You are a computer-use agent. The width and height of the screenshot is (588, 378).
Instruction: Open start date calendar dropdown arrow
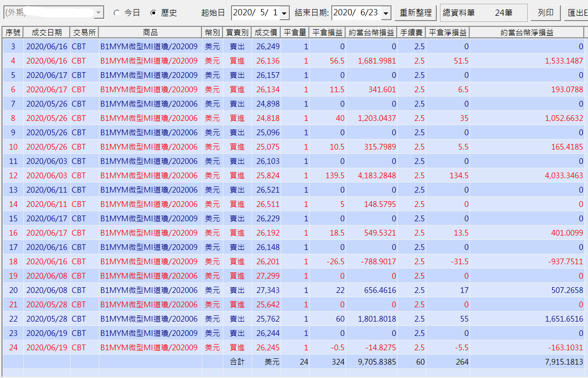(x=284, y=13)
